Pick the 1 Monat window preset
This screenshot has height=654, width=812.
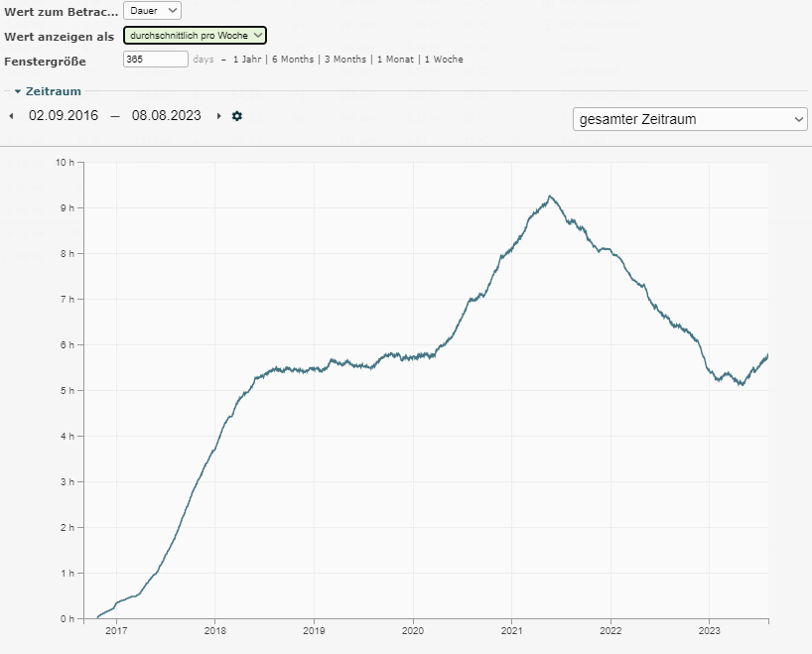click(395, 60)
